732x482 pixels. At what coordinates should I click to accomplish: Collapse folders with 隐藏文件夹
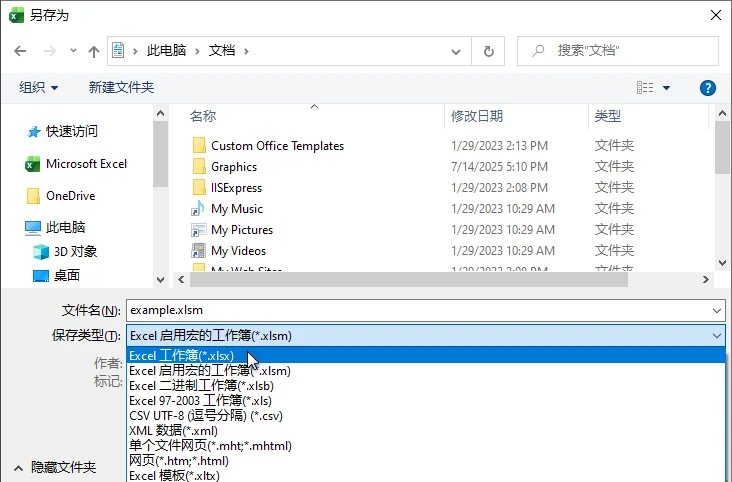pyautogui.click(x=55, y=467)
